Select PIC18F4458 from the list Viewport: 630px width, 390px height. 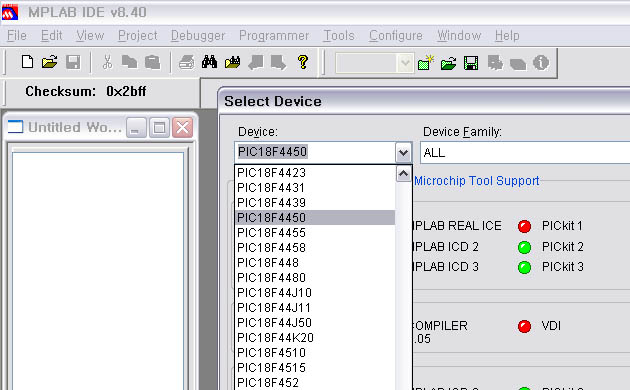pyautogui.click(x=315, y=247)
